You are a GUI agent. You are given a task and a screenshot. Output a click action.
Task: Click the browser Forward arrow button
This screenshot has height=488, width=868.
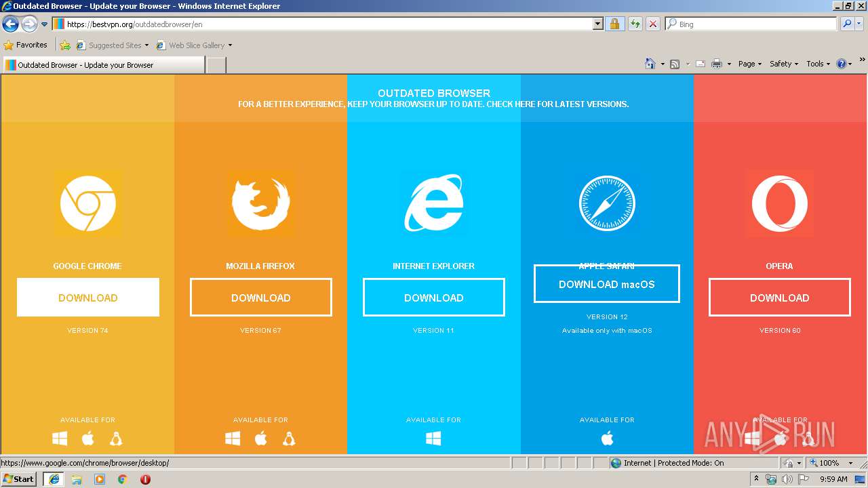[29, 24]
